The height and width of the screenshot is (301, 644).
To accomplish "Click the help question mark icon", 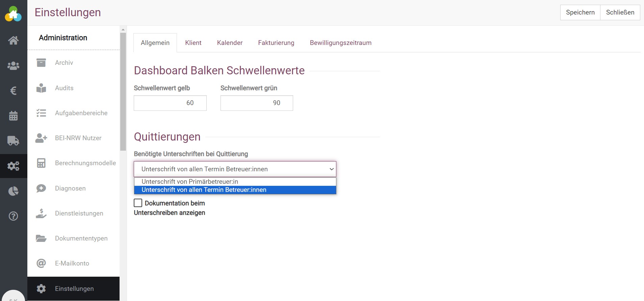I will 14,216.
